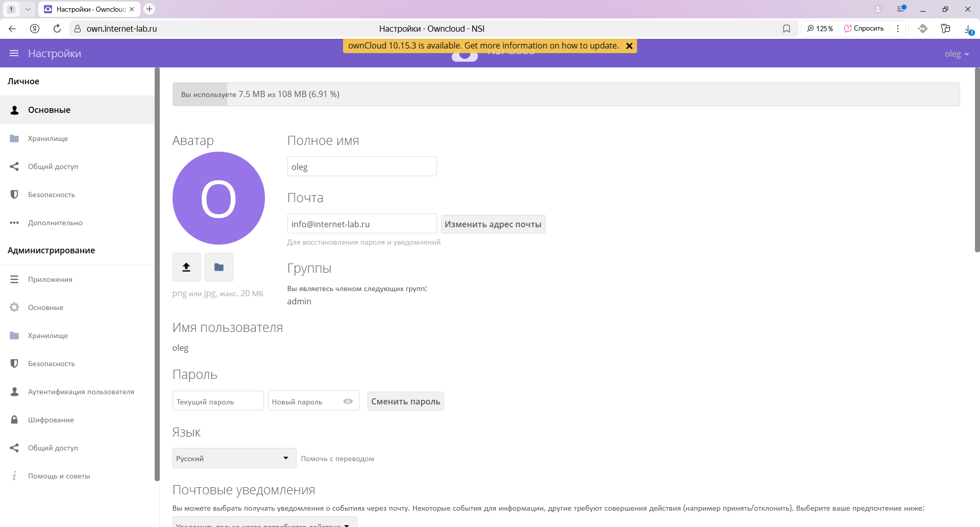The width and height of the screenshot is (980, 527).
Task: Open personal Хранилище section
Action: (x=77, y=138)
